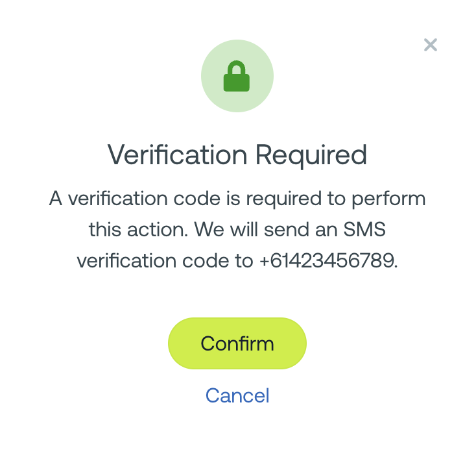Click the lime-green Confirm pill button
The width and height of the screenshot is (476, 457).
(237, 343)
